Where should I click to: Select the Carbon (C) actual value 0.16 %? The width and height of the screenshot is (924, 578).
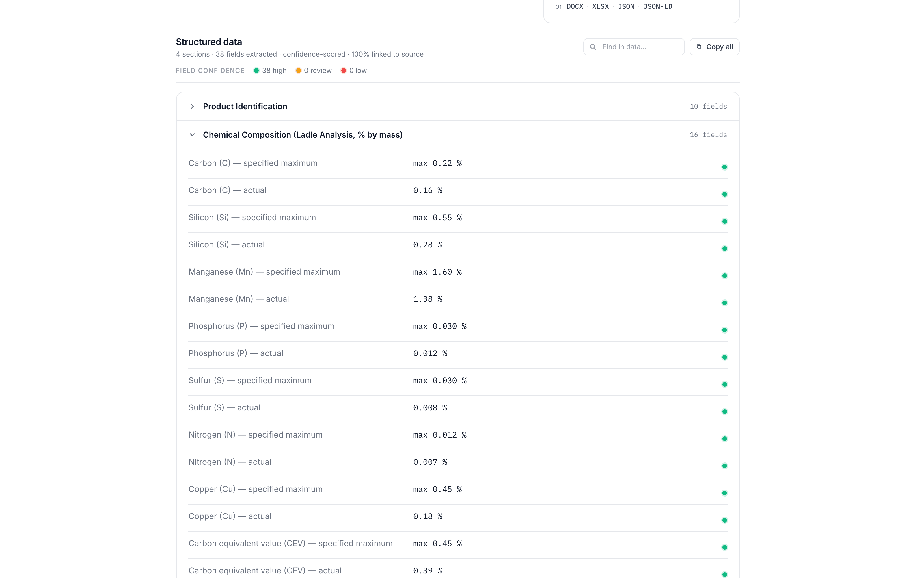428,190
